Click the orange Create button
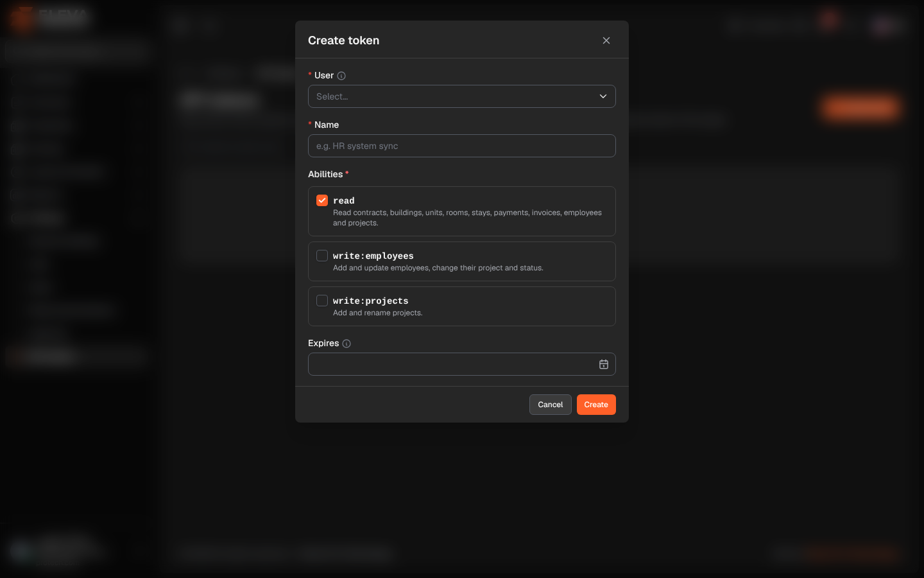Viewport: 924px width, 578px height. pyautogui.click(x=596, y=405)
